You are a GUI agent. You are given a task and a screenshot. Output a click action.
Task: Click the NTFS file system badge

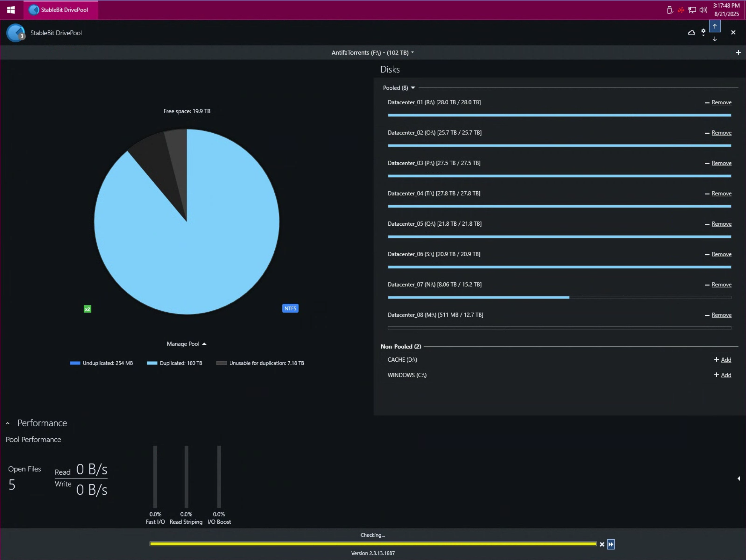coord(290,308)
